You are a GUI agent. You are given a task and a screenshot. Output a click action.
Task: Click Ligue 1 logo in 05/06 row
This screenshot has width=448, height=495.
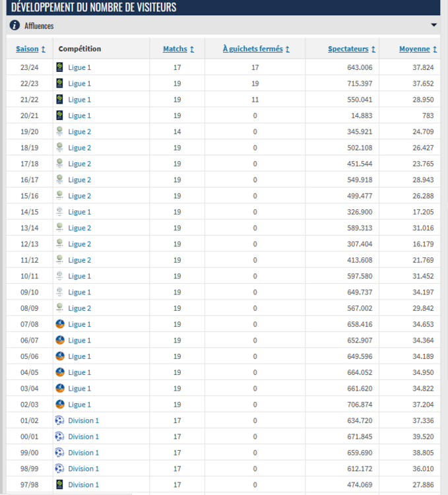pyautogui.click(x=60, y=356)
